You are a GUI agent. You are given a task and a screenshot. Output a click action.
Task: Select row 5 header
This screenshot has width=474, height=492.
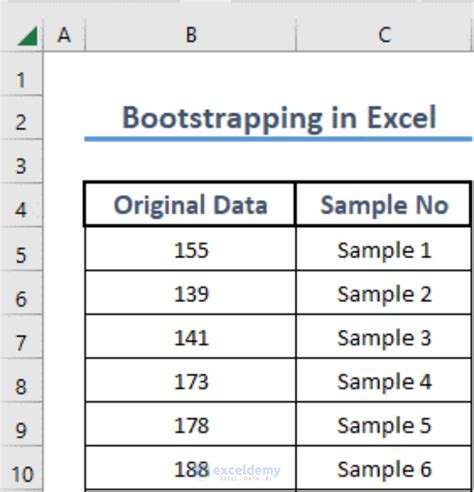pos(21,249)
